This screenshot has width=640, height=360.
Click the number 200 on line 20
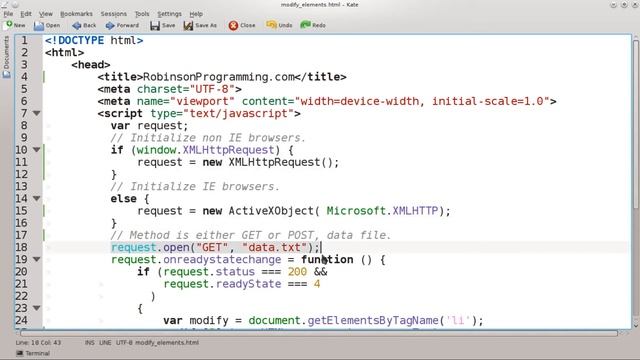coord(297,272)
